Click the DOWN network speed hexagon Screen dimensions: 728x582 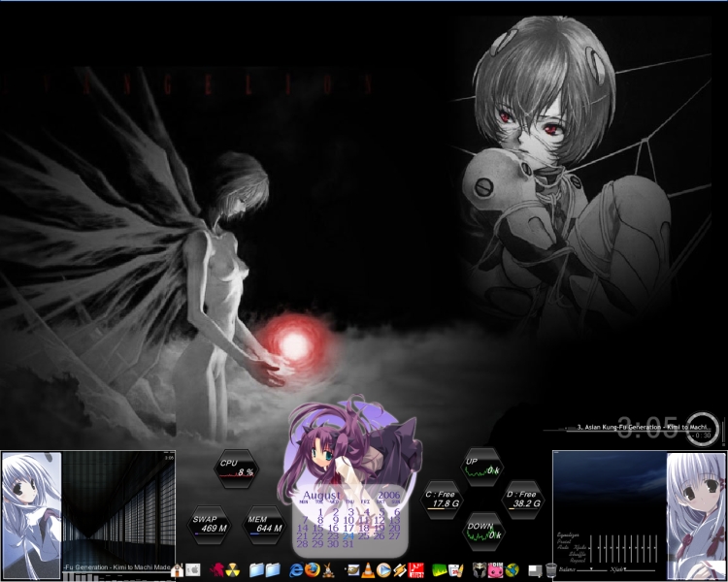484,532
